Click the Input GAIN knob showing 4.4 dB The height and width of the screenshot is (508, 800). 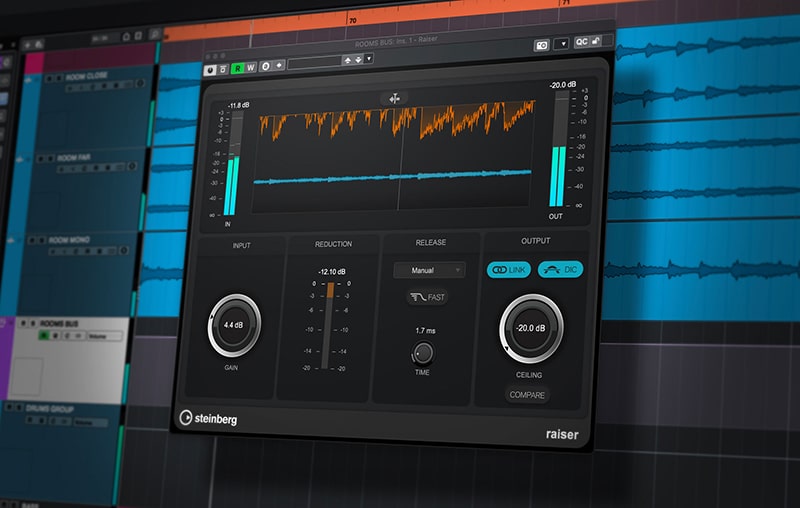point(234,325)
